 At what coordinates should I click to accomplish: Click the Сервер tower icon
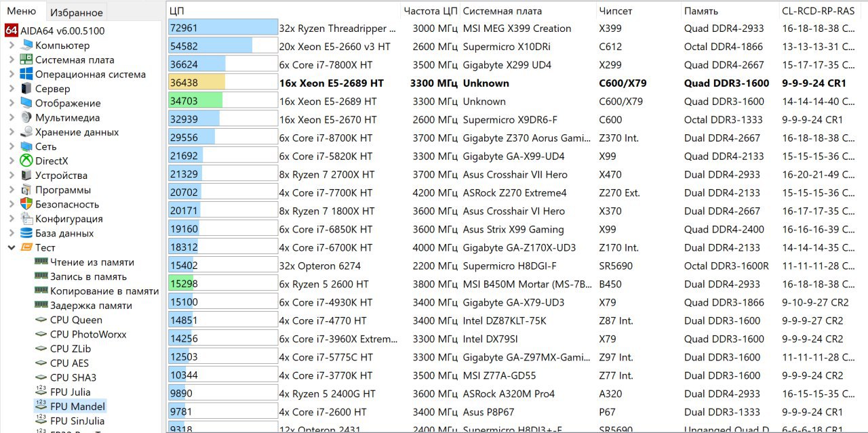click(26, 89)
